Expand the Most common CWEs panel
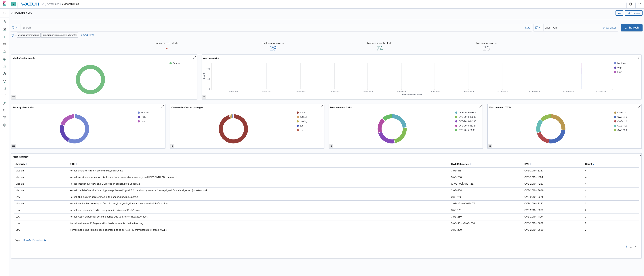This screenshot has height=276, width=644. click(639, 107)
